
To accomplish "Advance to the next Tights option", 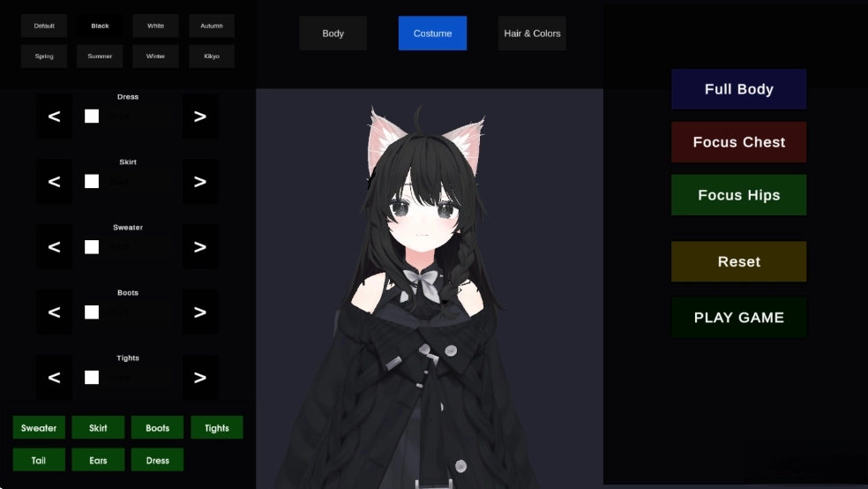I will [x=200, y=378].
